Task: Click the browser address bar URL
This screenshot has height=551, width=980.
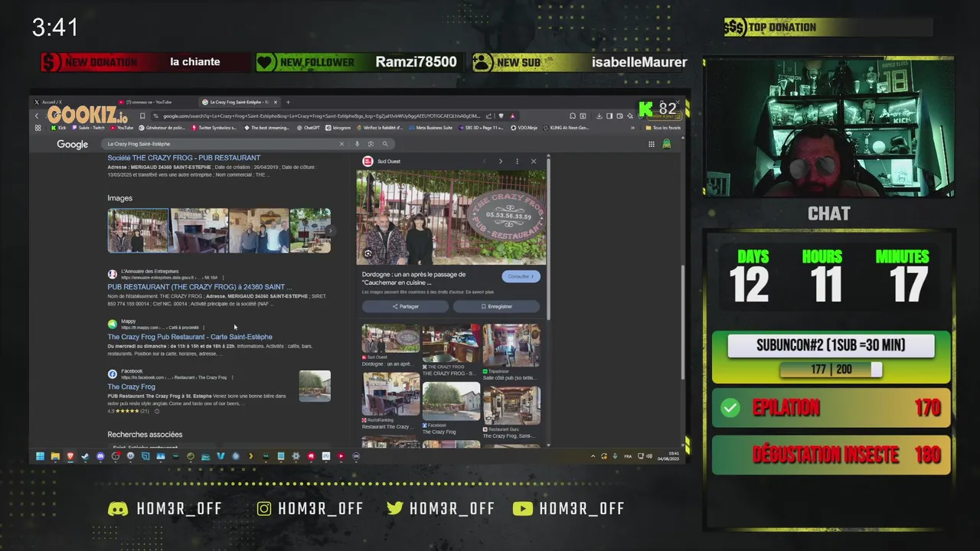Action: pyautogui.click(x=322, y=116)
